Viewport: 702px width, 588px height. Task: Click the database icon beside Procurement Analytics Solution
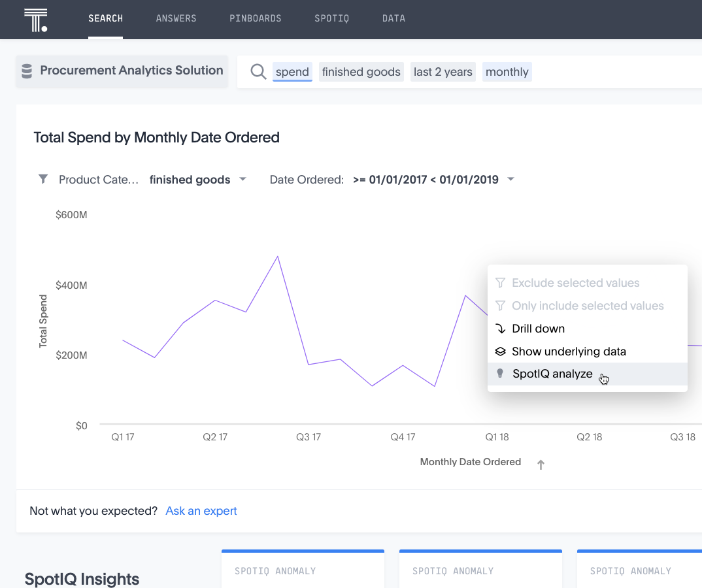click(x=27, y=71)
